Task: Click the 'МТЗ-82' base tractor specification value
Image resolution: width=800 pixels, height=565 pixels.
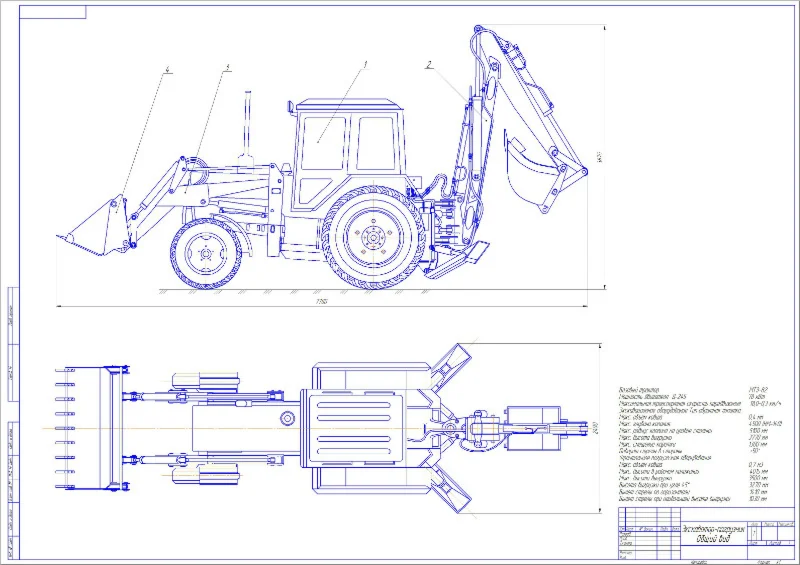Action: pyautogui.click(x=758, y=389)
